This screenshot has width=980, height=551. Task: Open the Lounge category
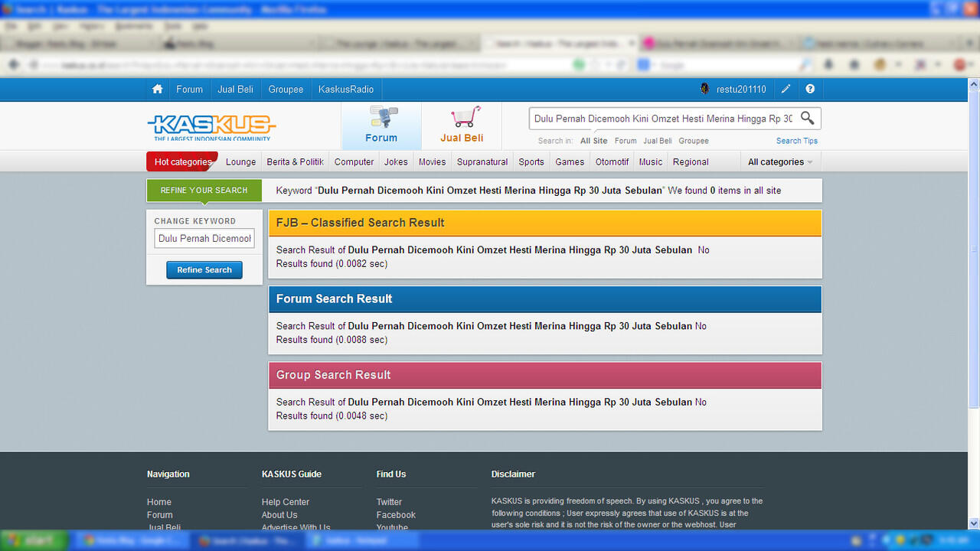[x=240, y=161]
